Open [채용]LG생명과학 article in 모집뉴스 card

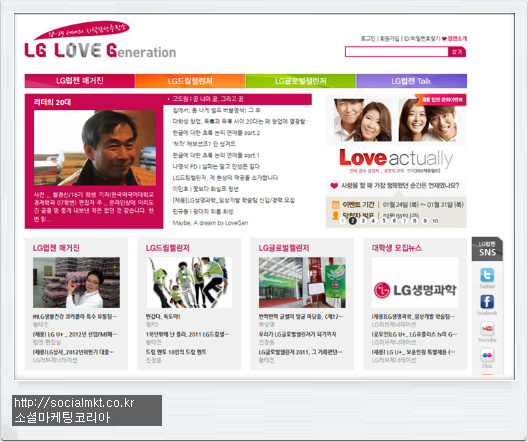tap(413, 317)
